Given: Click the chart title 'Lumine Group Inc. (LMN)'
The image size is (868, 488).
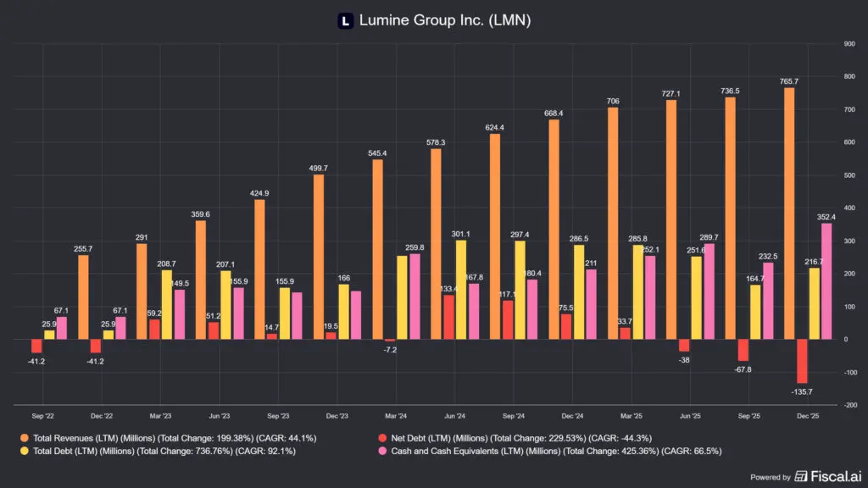Looking at the screenshot, I should pos(445,20).
